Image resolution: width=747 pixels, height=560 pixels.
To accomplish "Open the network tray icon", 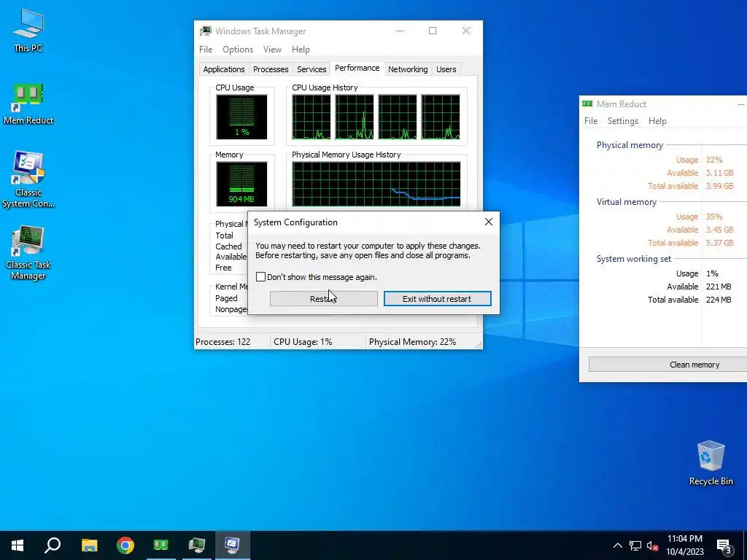I will click(x=635, y=545).
